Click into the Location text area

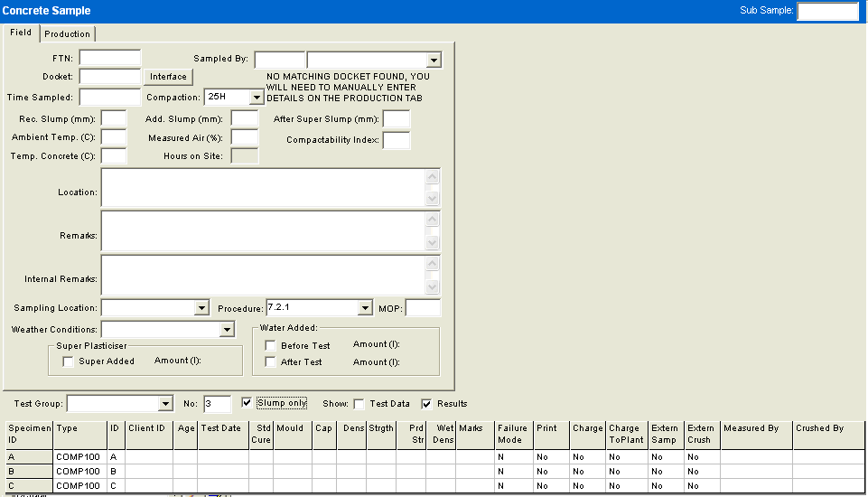(x=262, y=187)
